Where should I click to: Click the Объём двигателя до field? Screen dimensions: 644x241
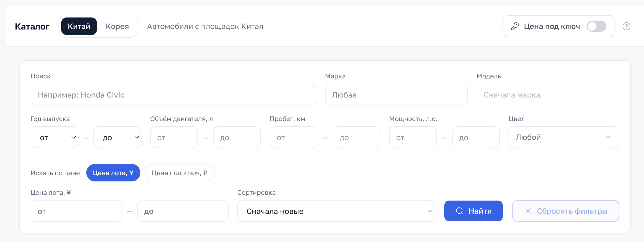coord(237,137)
